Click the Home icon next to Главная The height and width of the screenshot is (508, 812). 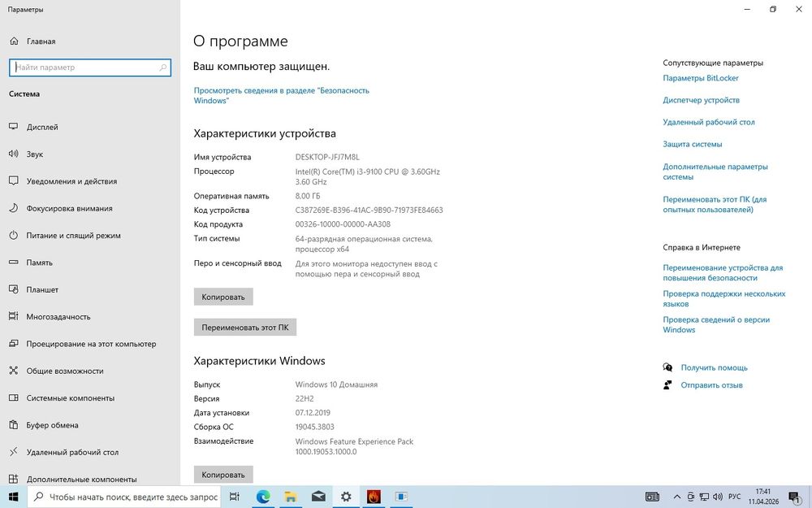click(x=14, y=41)
